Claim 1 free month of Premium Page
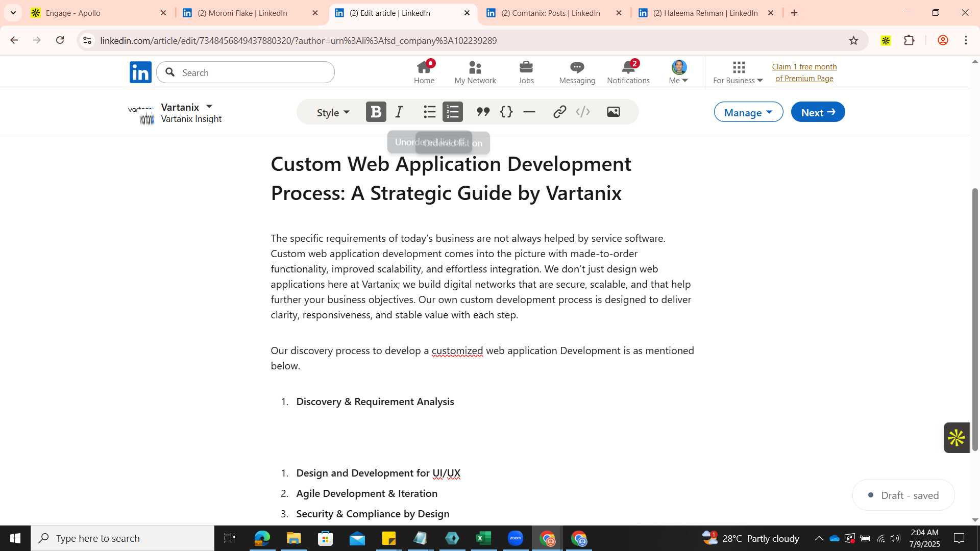 point(804,72)
